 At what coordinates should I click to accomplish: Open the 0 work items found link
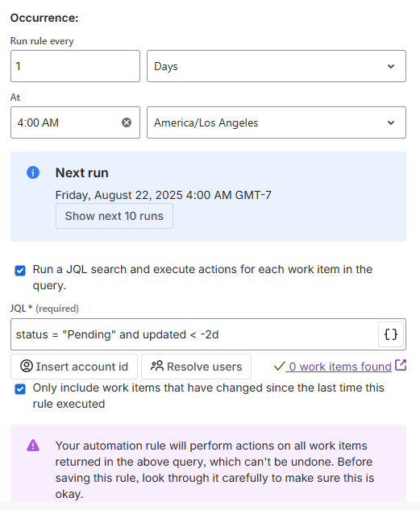point(339,367)
